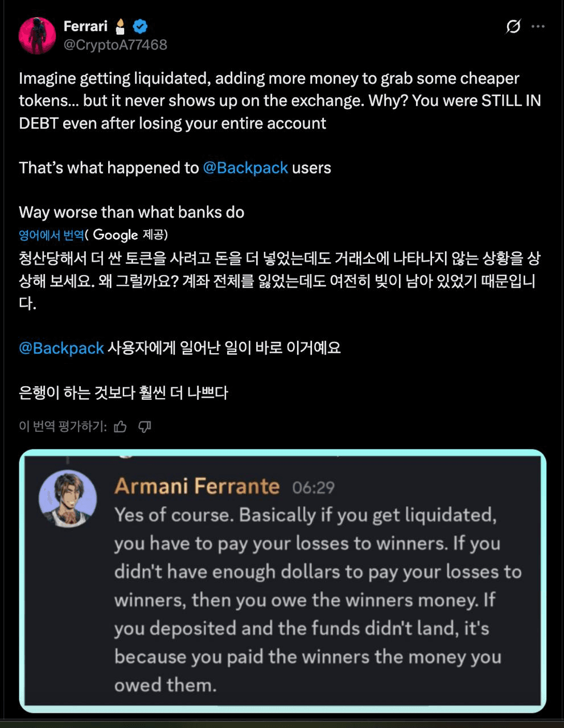
Task: Click the '영어에서 번역' link
Action: pos(51,235)
